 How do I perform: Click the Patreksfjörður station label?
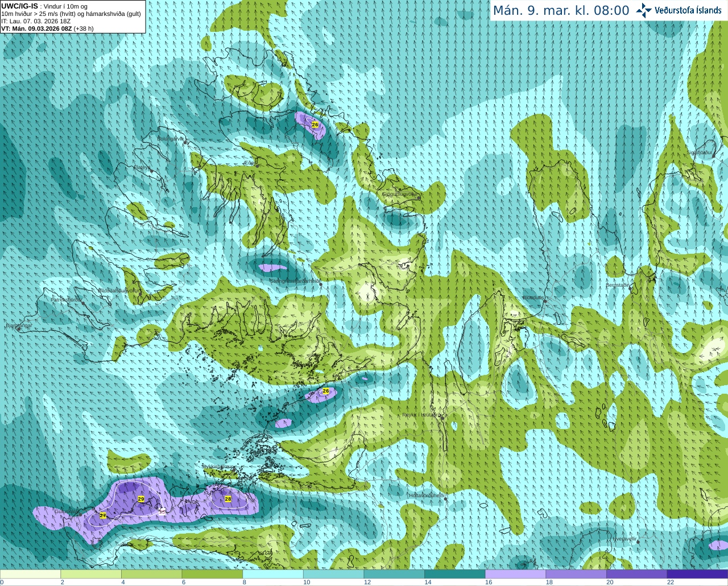tap(66, 299)
